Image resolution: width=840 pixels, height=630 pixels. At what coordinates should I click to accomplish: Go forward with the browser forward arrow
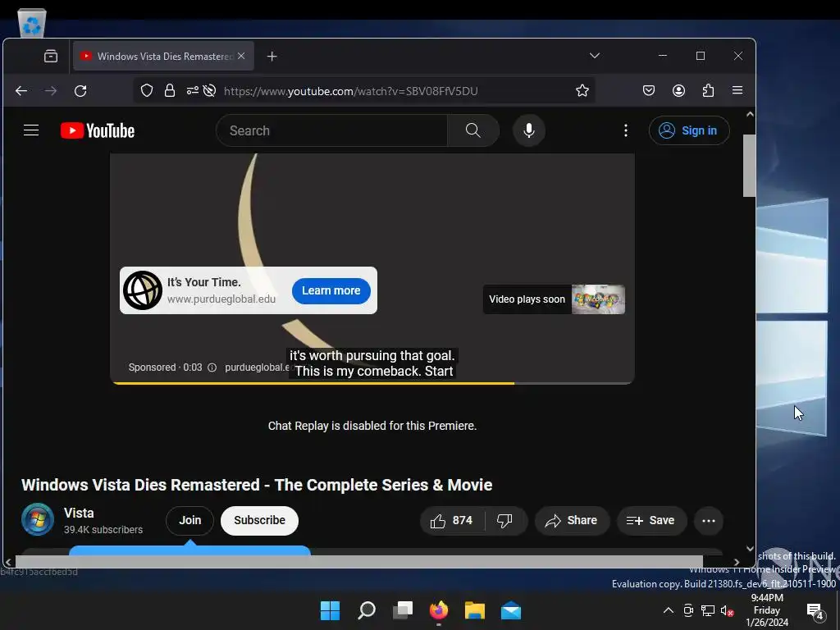[51, 90]
